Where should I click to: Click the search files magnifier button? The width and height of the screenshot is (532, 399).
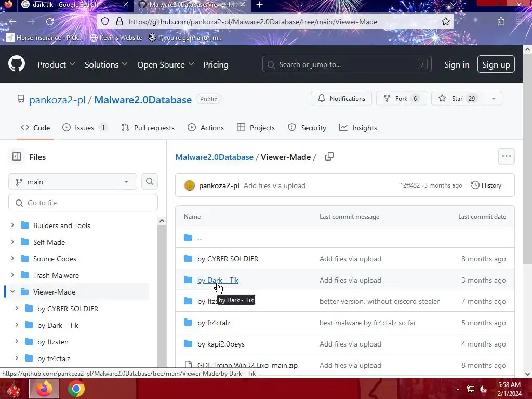[x=149, y=181]
